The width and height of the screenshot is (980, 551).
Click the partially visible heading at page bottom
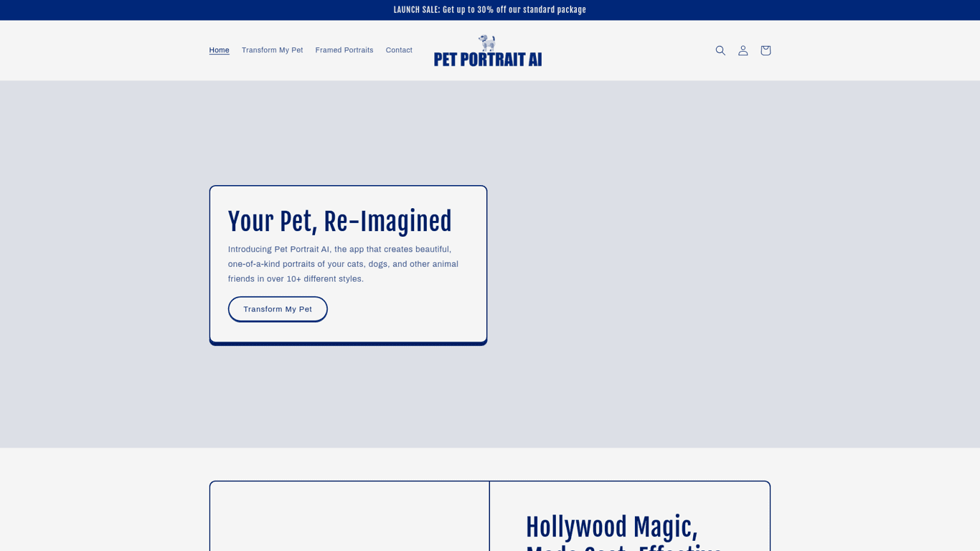[x=624, y=547]
